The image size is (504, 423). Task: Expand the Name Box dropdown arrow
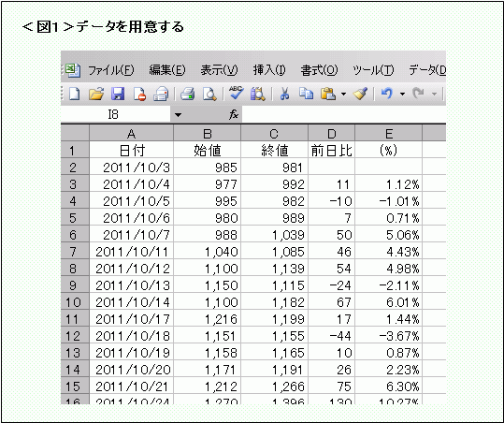click(178, 115)
